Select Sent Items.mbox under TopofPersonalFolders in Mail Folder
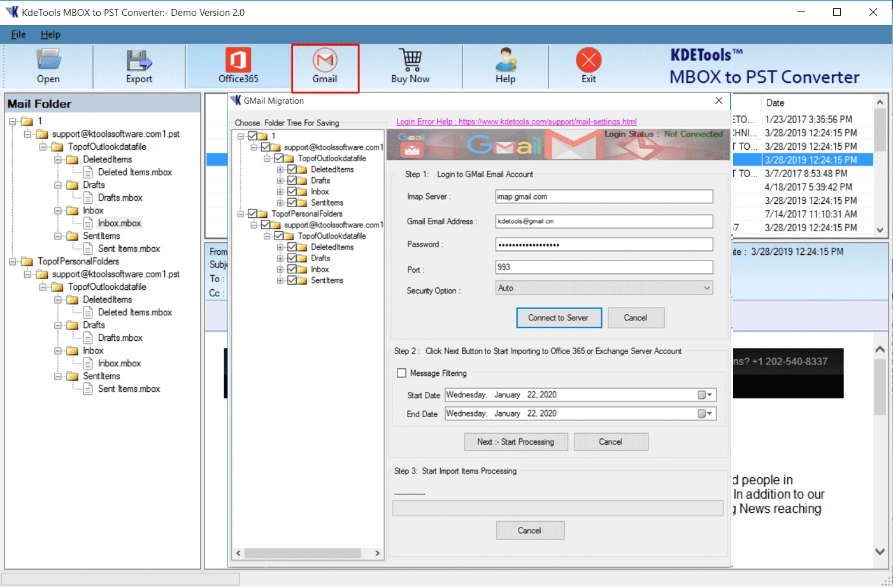This screenshot has width=893, height=588. [x=129, y=389]
